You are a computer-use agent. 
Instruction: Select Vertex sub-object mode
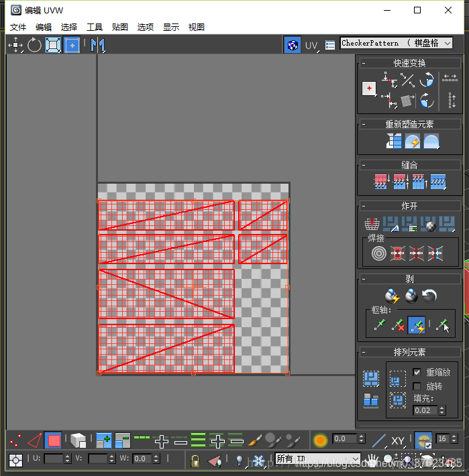(15, 440)
